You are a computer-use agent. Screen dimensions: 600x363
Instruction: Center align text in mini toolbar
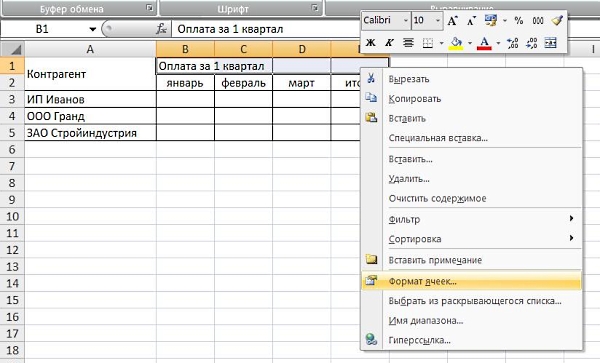click(408, 42)
